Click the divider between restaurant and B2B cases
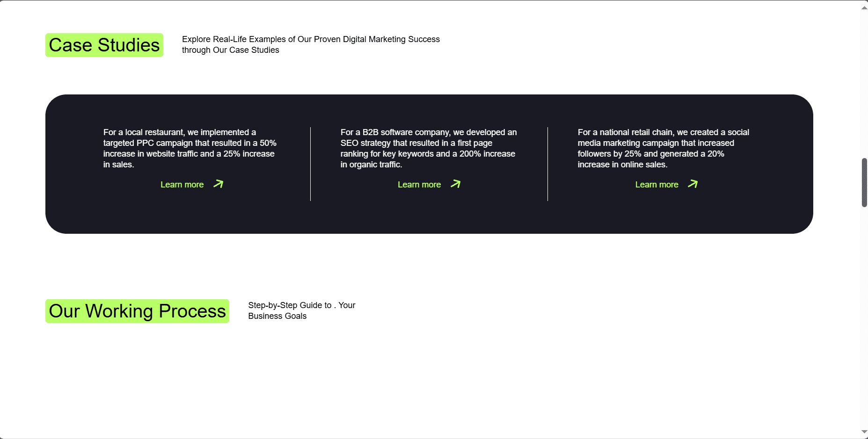The width and height of the screenshot is (868, 439). click(x=310, y=164)
